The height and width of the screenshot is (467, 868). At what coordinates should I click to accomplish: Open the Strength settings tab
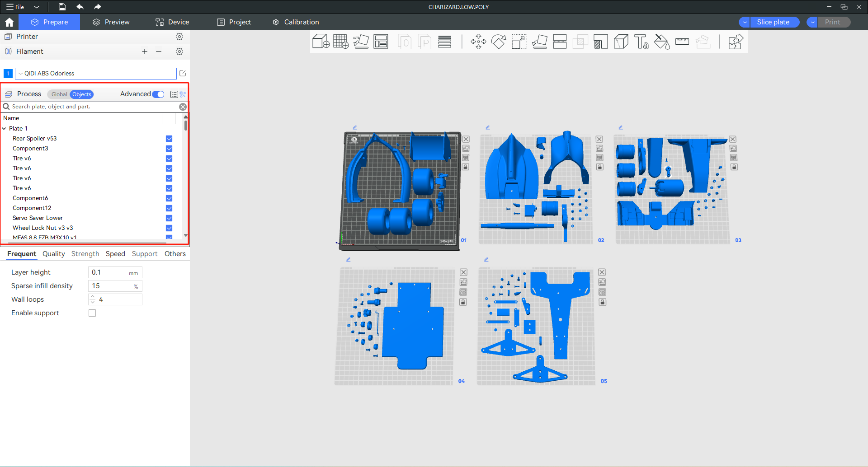(85, 254)
